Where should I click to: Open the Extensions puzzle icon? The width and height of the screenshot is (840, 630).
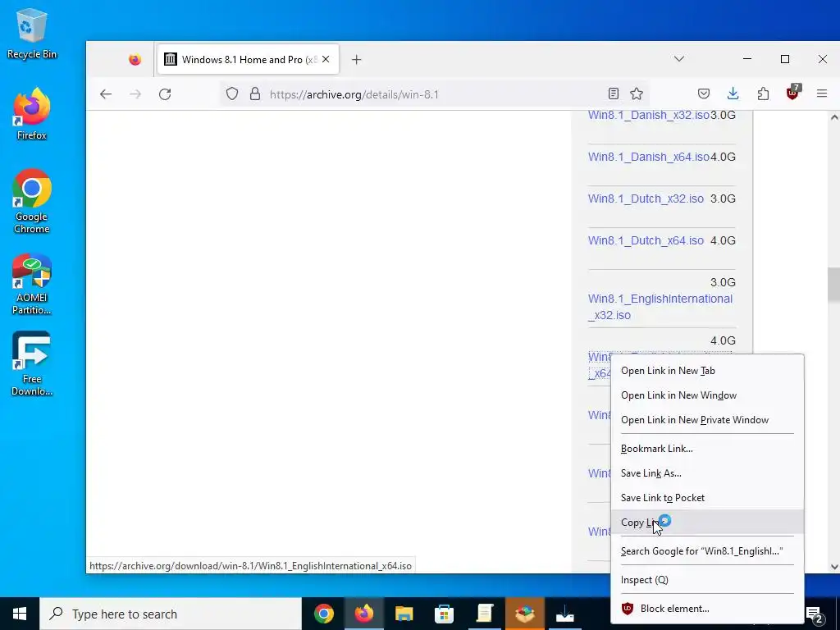763,94
